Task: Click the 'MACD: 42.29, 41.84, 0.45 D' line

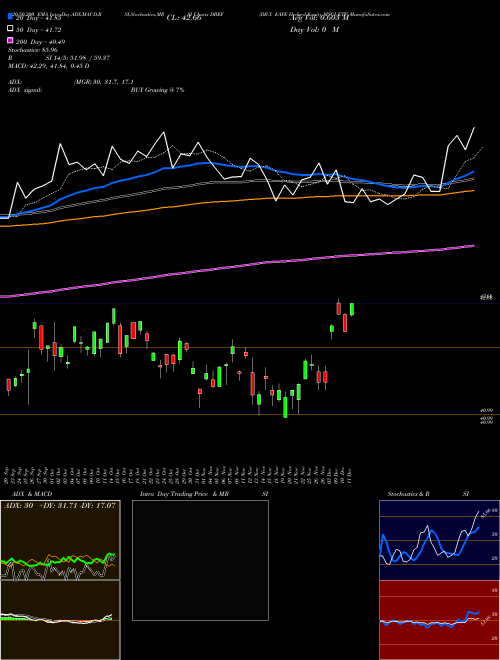Action: pyautogui.click(x=49, y=66)
